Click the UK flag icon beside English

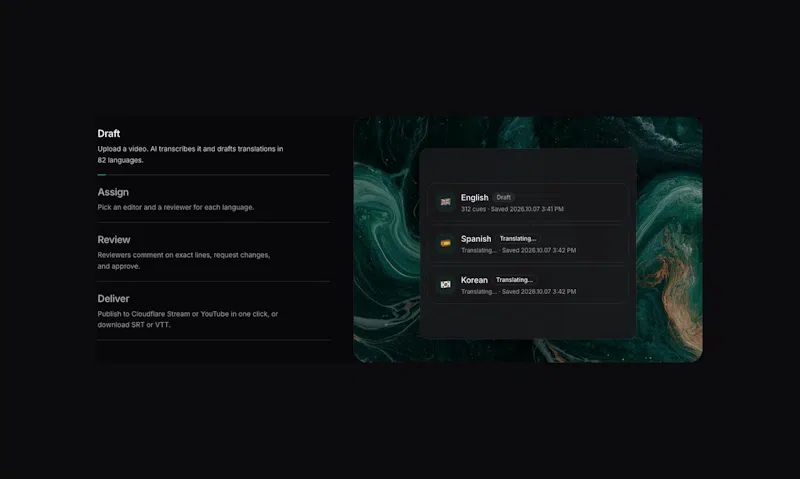pyautogui.click(x=445, y=202)
